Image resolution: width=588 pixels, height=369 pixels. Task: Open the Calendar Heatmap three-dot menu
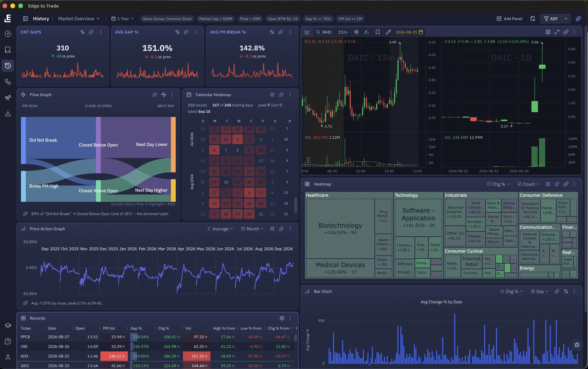tap(290, 94)
